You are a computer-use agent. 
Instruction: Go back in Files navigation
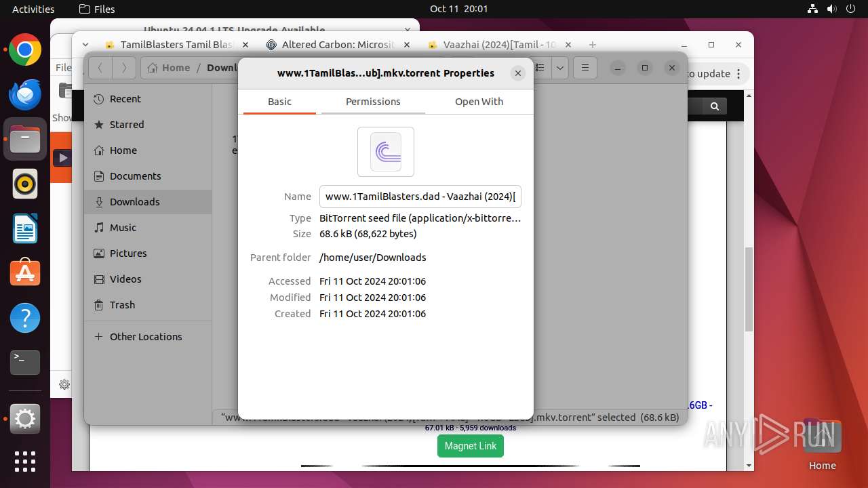[x=100, y=68]
